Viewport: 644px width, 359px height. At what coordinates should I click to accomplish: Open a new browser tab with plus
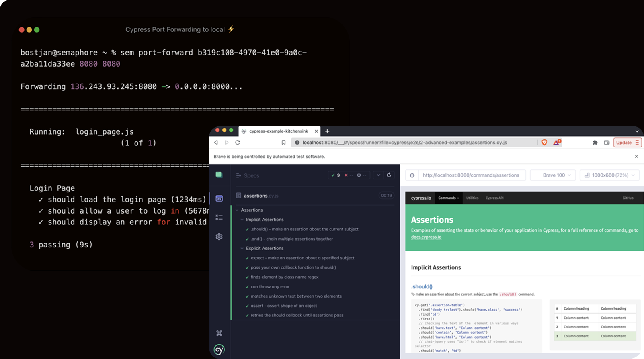pos(327,131)
